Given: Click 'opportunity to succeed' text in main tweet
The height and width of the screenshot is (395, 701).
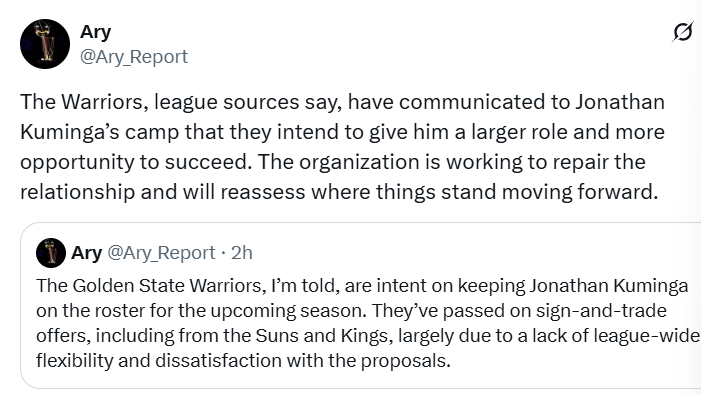Looking at the screenshot, I should point(134,162).
